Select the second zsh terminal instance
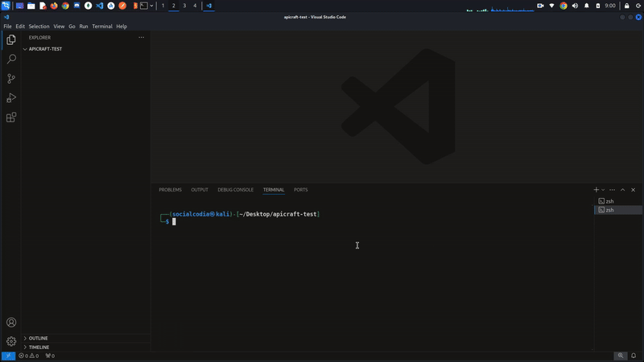 (x=618, y=210)
